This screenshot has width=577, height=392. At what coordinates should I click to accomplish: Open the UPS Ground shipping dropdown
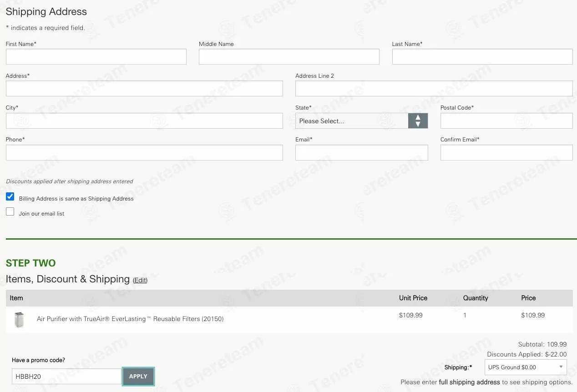(x=526, y=367)
